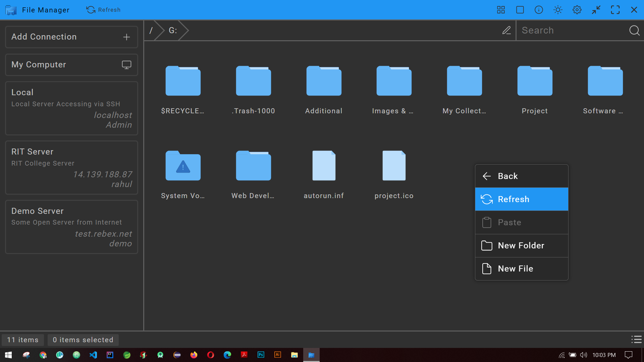Viewport: 644px width, 362px height.
Task: Open list view icon in status bar
Action: tap(636, 340)
